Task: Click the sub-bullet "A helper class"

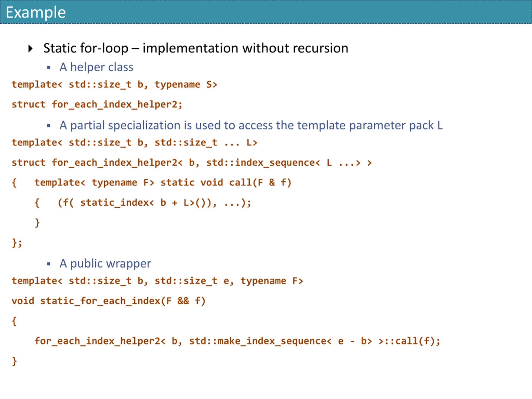Action: (x=96, y=67)
